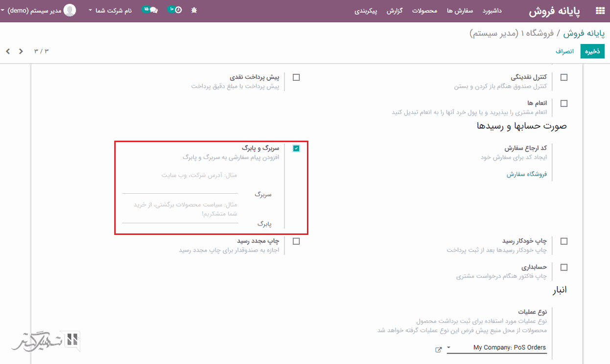Screen dimensions: 610x364
Task: Click the انصراف discard button
Action: [564, 51]
